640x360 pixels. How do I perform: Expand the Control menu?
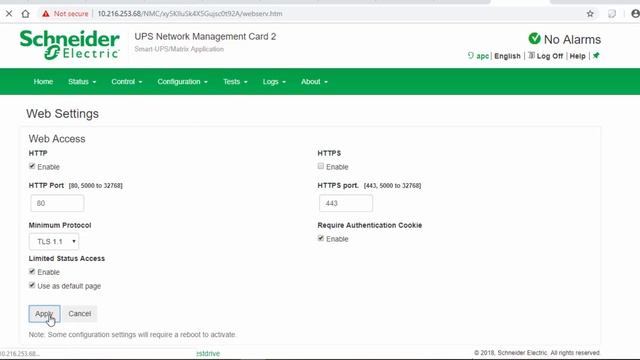[127, 82]
